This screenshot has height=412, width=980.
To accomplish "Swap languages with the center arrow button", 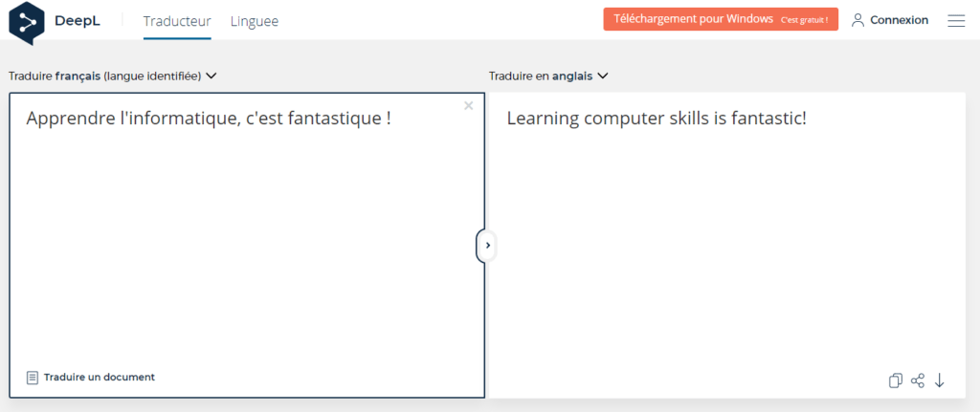I will [x=487, y=246].
